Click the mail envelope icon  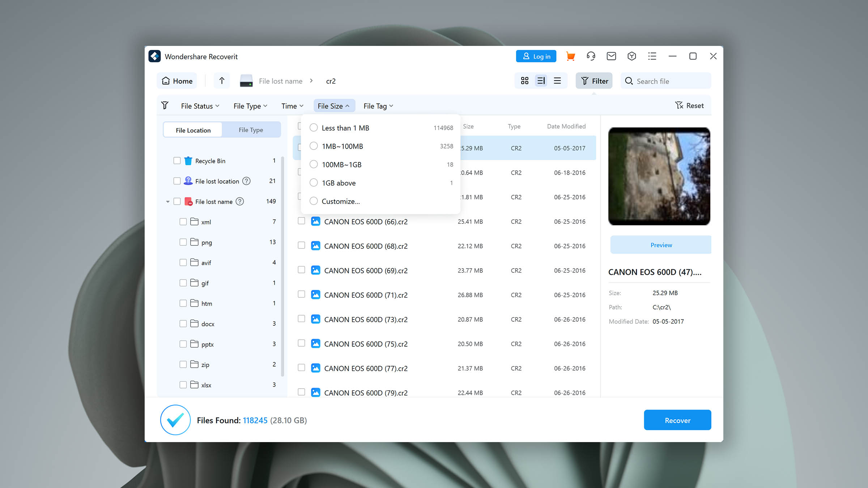coord(611,56)
